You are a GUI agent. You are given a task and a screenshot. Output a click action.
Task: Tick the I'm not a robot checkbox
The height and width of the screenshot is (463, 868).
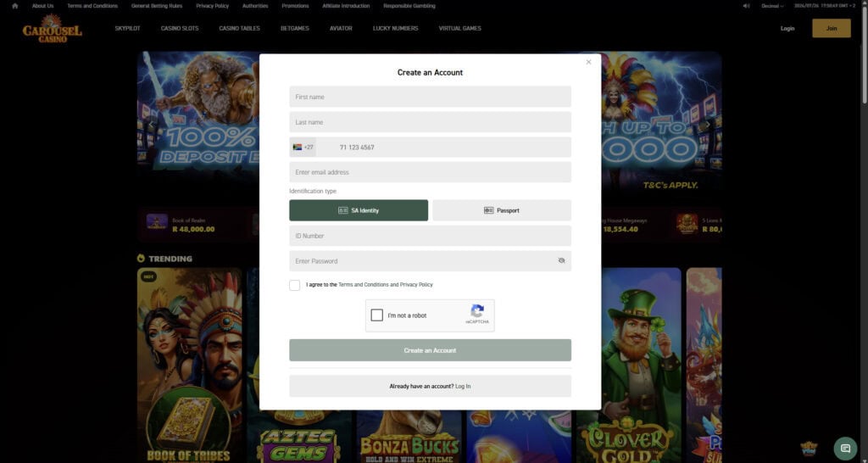(x=377, y=315)
